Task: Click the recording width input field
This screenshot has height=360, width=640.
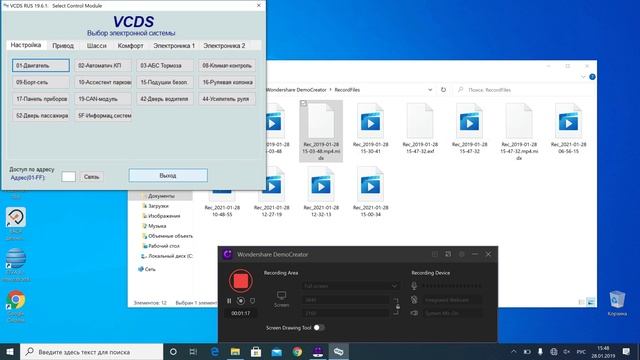Action: click(346, 300)
